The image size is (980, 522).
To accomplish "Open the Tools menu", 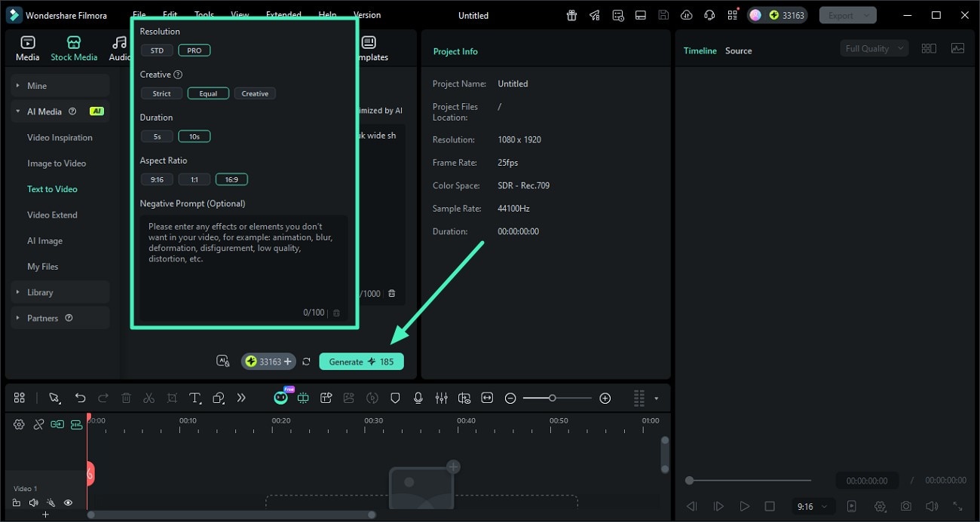I will coord(203,14).
